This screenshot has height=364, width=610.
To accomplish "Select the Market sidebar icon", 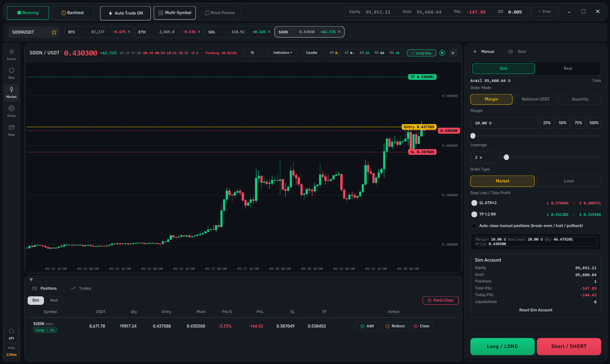I will pyautogui.click(x=11, y=92).
